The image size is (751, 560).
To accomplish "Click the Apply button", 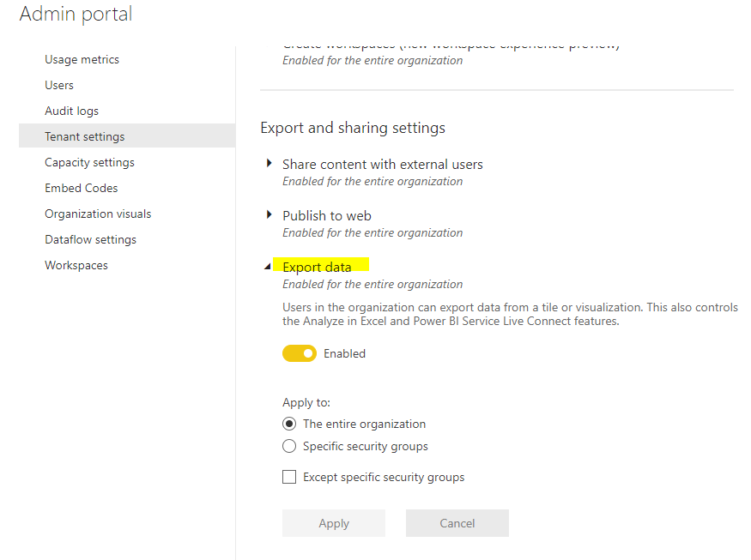I will click(x=334, y=523).
